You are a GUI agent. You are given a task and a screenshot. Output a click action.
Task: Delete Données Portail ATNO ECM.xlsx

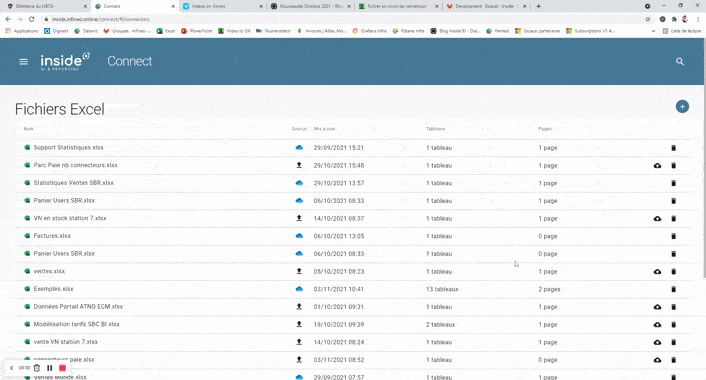[x=674, y=307]
